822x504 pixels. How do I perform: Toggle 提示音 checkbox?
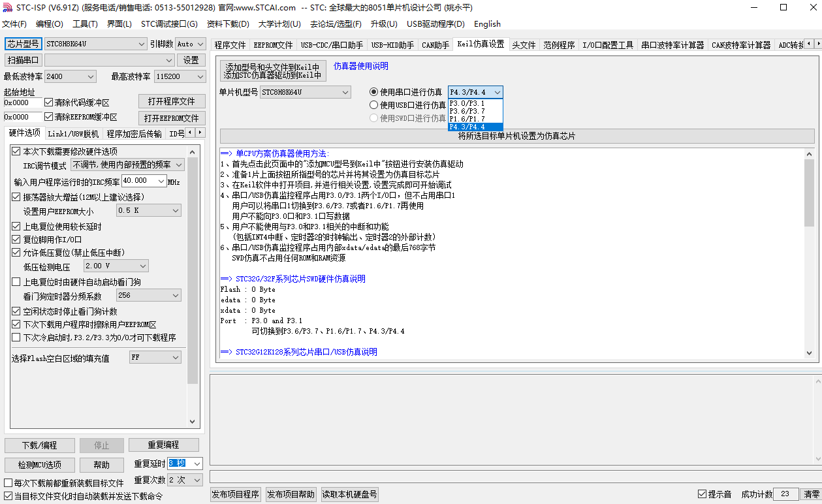[x=703, y=494]
